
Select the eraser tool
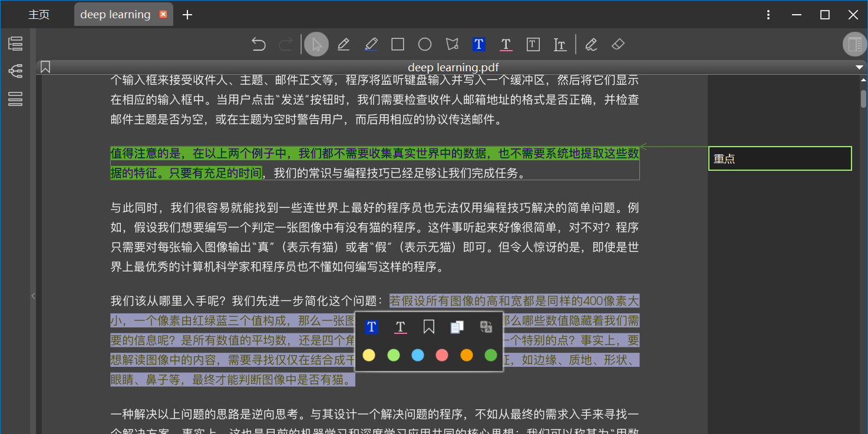coord(618,44)
